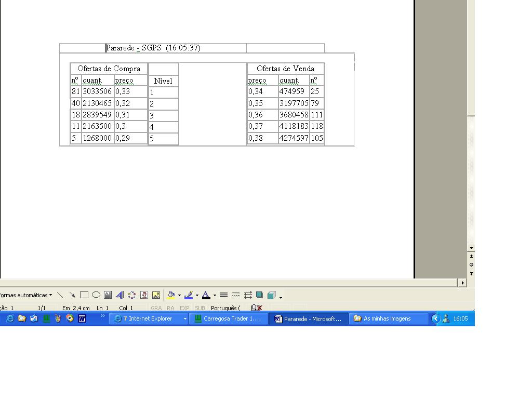Expand hidden quick launch icons chevron
Viewport: 532px width, 399px height.
[x=103, y=316]
